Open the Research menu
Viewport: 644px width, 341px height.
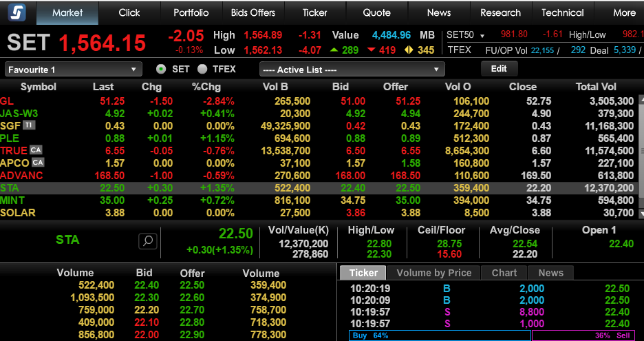[x=501, y=13]
